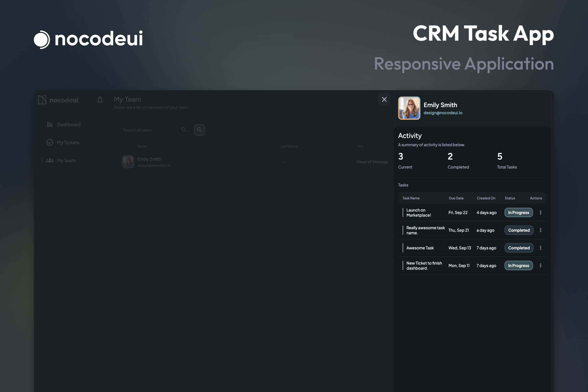
Task: Click the Search all users field
Action: point(150,130)
